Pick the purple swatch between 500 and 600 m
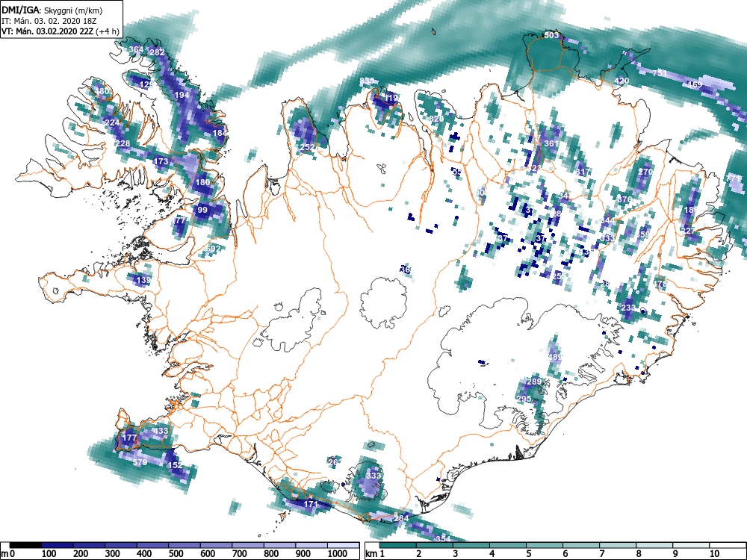The width and height of the screenshot is (747, 560). pos(185,545)
